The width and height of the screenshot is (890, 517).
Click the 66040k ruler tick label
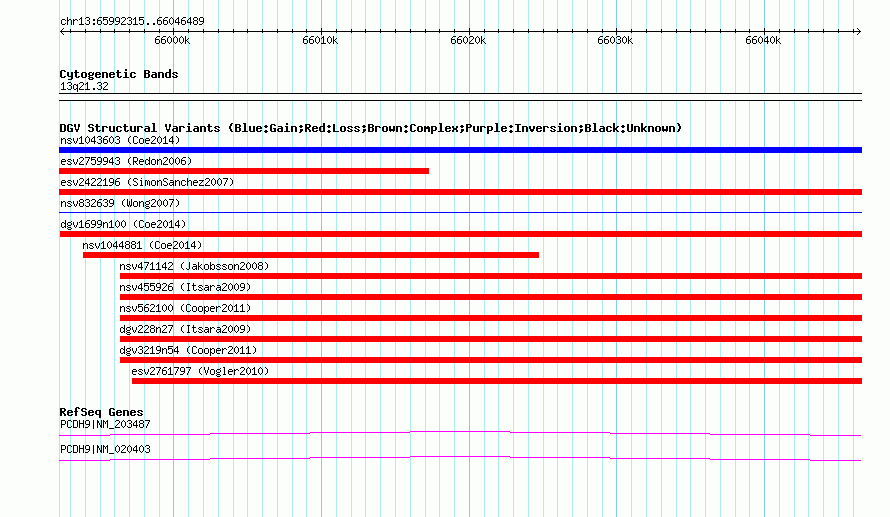pyautogui.click(x=763, y=40)
